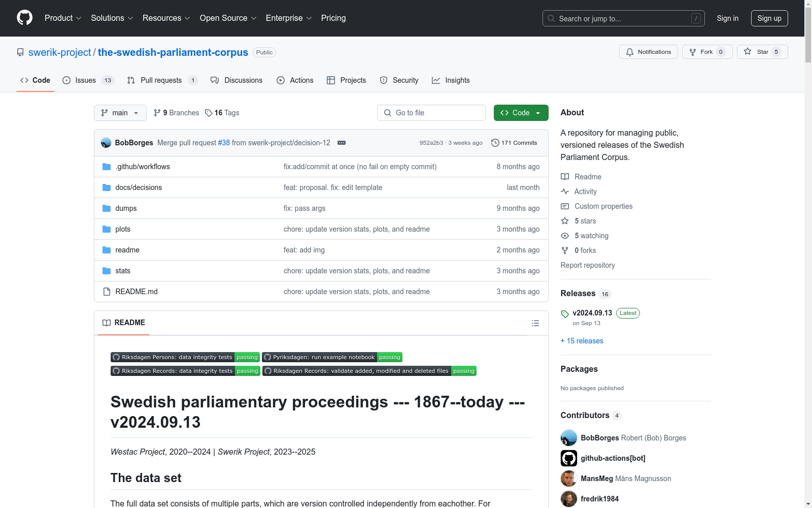Click the README.md file icon
The width and height of the screenshot is (812, 508).
[x=107, y=292]
